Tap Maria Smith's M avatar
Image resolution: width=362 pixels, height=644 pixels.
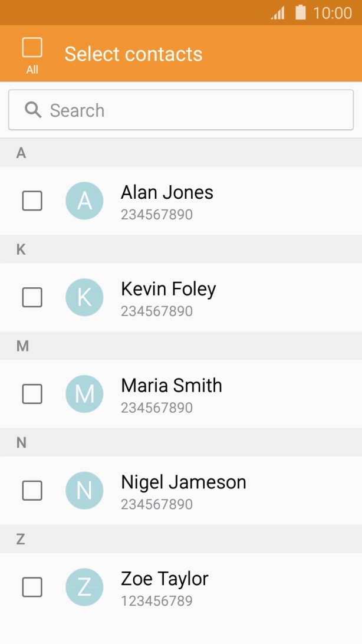coord(84,394)
